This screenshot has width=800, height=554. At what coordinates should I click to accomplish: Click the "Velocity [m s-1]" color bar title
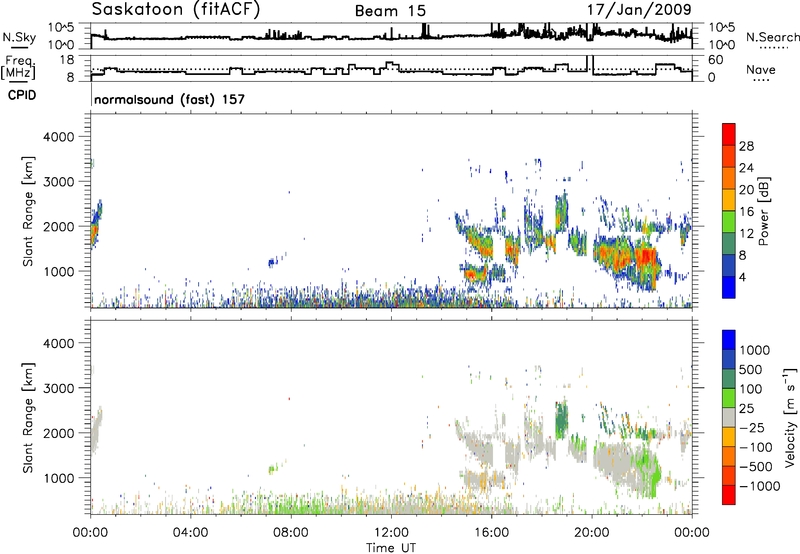click(x=791, y=417)
